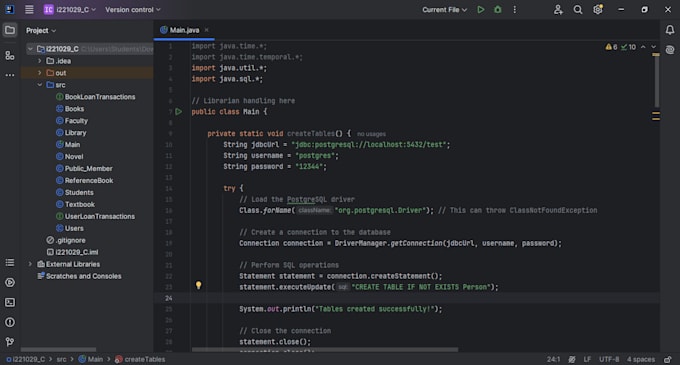Viewport: 680px width, 365px height.
Task: Open the 24:1 line column indicator
Action: pos(553,359)
